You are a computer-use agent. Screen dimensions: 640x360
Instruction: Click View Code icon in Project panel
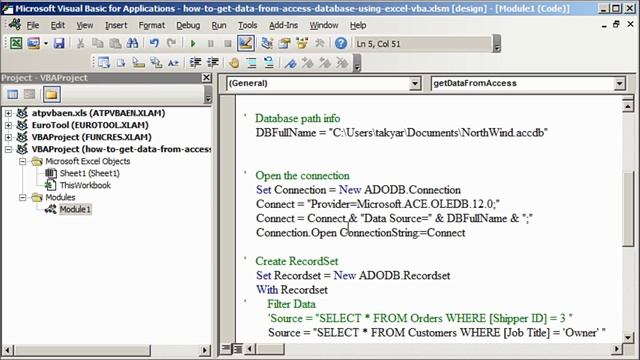point(13,95)
